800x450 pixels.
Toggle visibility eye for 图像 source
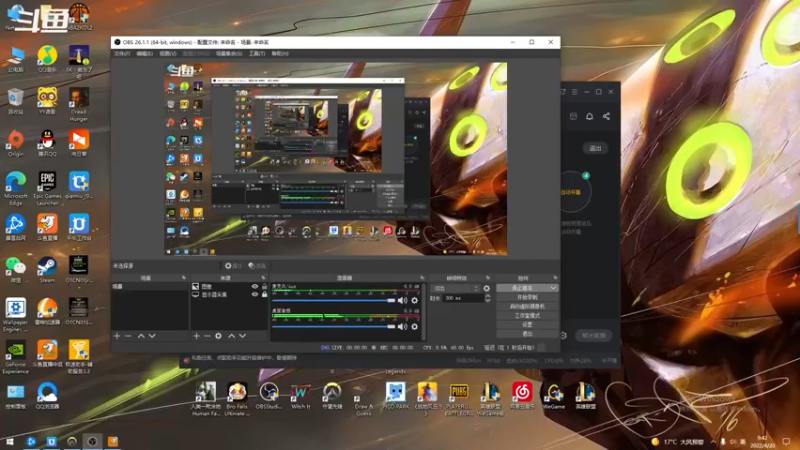255,287
